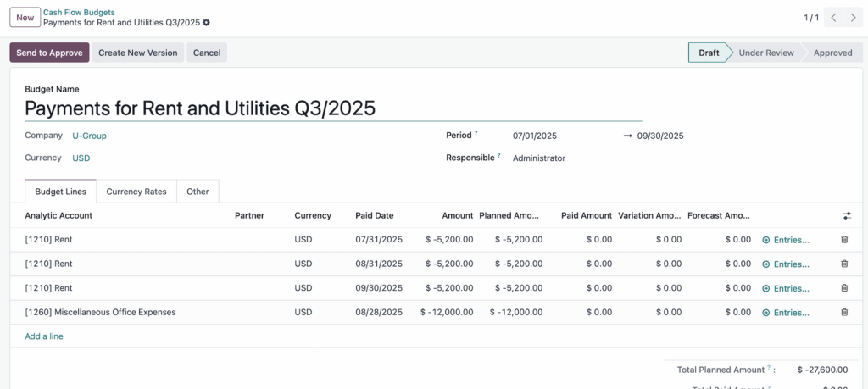Delete the Miscellaneous Office Expenses line
Image resolution: width=868 pixels, height=389 pixels.
(x=844, y=313)
